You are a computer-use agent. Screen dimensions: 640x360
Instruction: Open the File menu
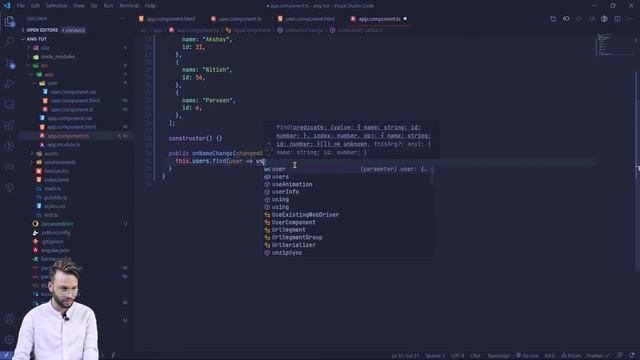point(20,6)
